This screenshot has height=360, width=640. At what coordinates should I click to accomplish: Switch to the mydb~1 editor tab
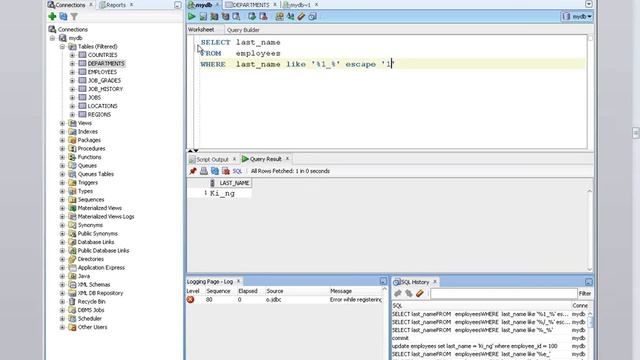300,5
